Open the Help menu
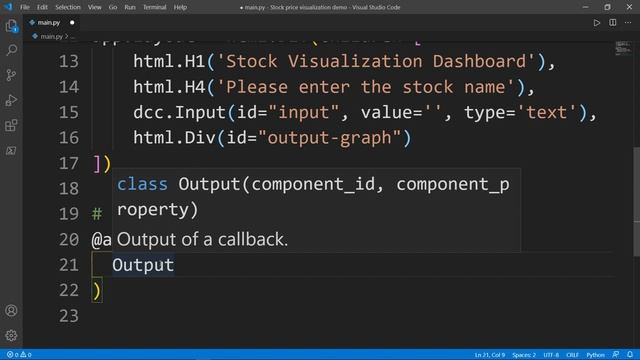The image size is (640, 360). (180, 7)
